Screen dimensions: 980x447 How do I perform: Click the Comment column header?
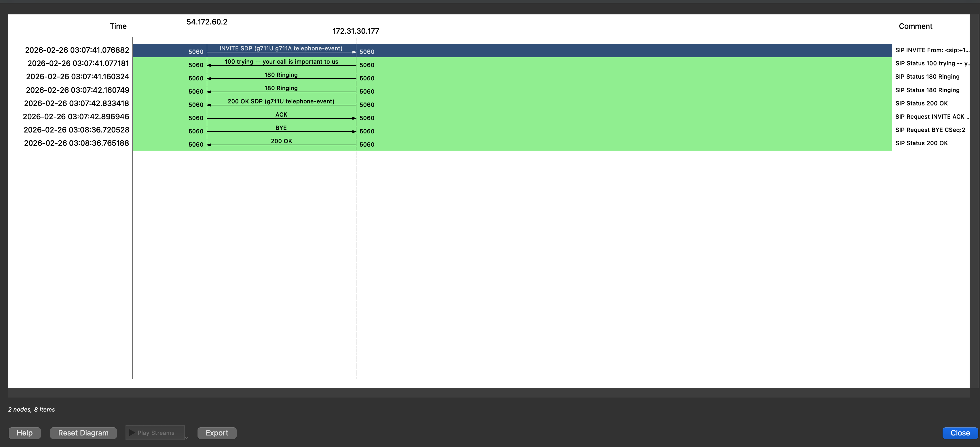click(x=915, y=26)
